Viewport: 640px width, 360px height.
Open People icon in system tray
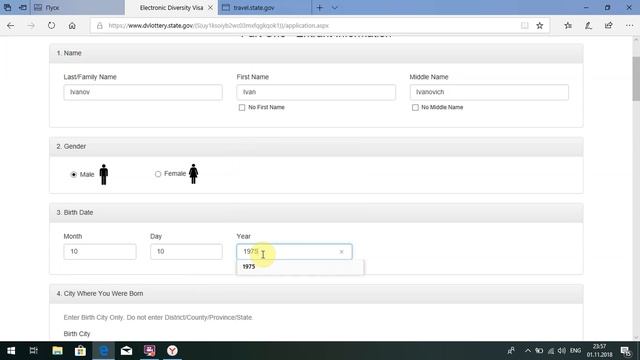[511, 351]
